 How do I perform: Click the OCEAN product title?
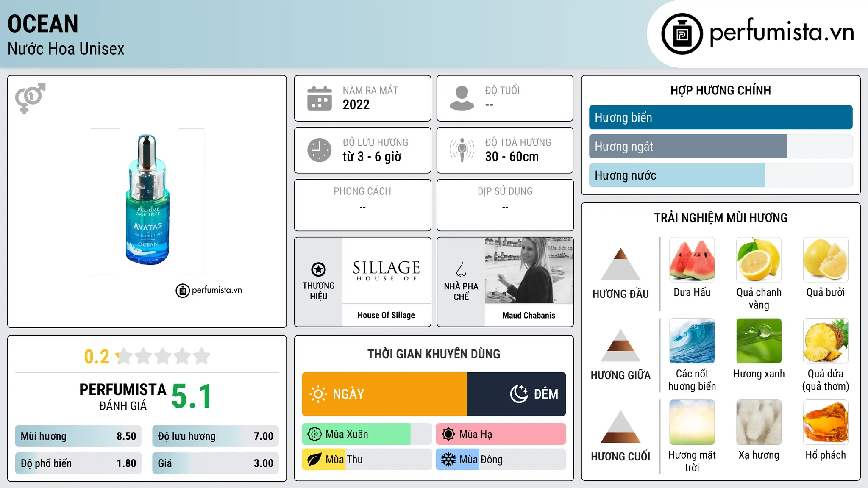[43, 24]
